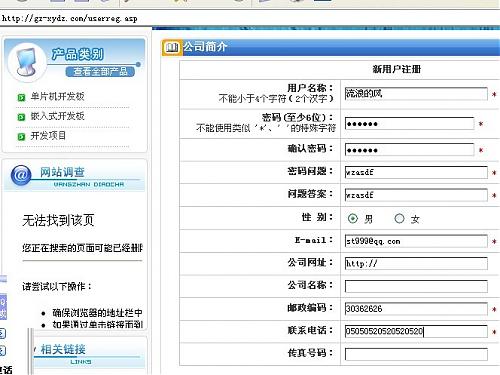Click the 用户名称 input field
Viewport: 500px width, 375px height.
click(x=416, y=93)
